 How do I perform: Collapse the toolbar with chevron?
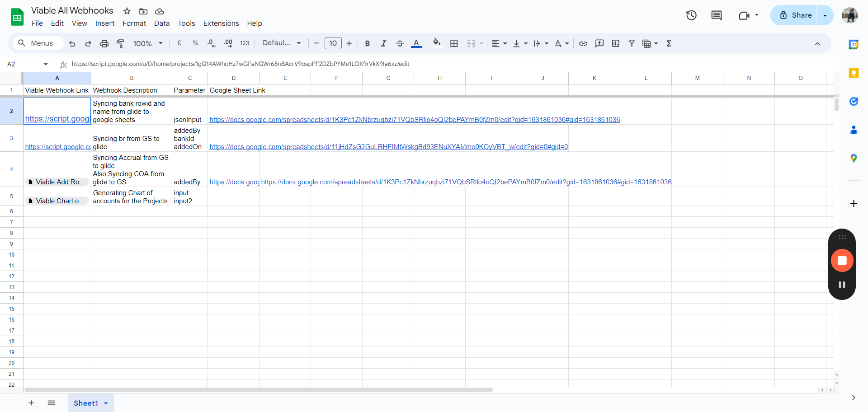pos(817,43)
